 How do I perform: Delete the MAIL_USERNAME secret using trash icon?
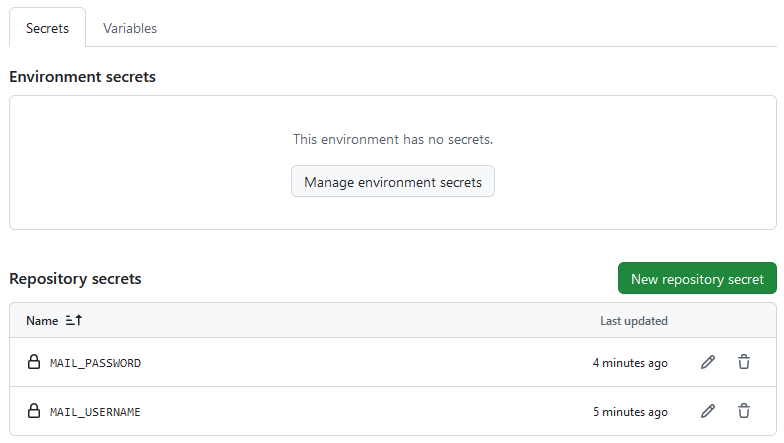[x=744, y=411]
